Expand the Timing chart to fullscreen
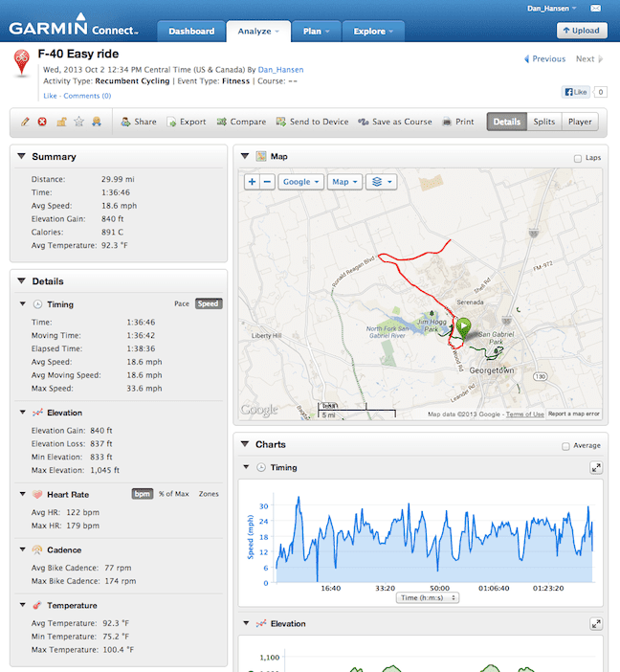Image resolution: width=620 pixels, height=672 pixels. pyautogui.click(x=596, y=467)
